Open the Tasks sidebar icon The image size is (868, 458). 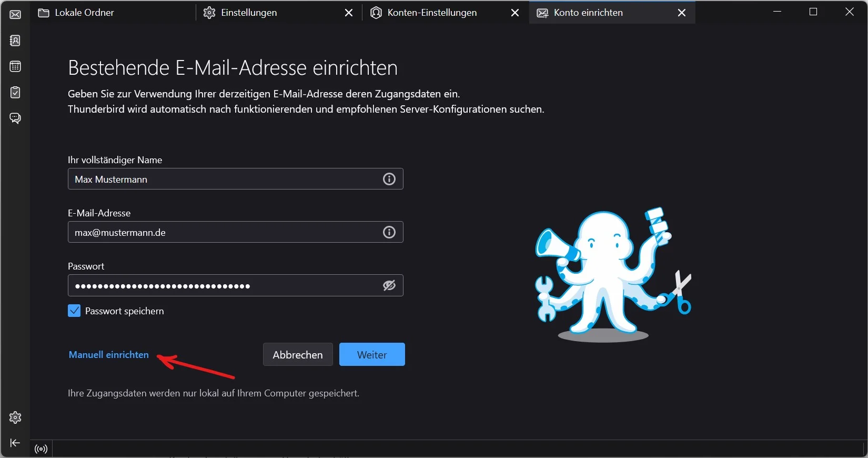pos(15,92)
